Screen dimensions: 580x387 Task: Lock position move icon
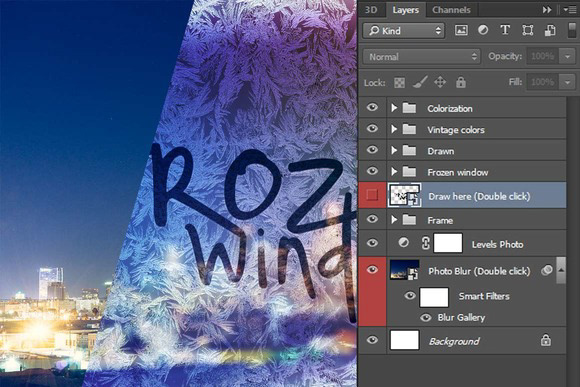[440, 82]
